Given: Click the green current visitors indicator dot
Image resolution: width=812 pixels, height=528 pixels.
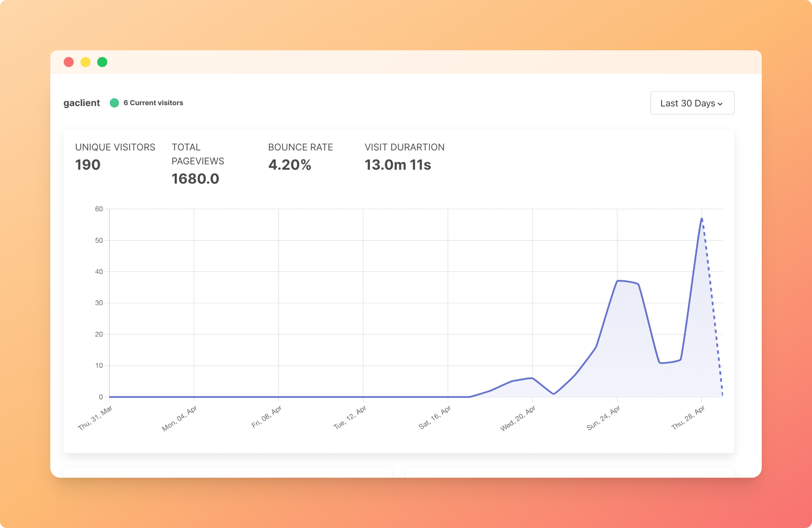Looking at the screenshot, I should (114, 103).
